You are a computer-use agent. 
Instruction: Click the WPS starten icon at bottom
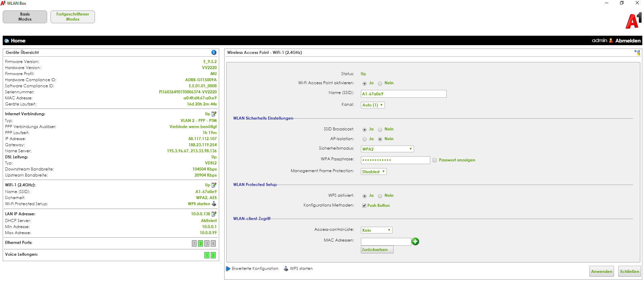286,269
